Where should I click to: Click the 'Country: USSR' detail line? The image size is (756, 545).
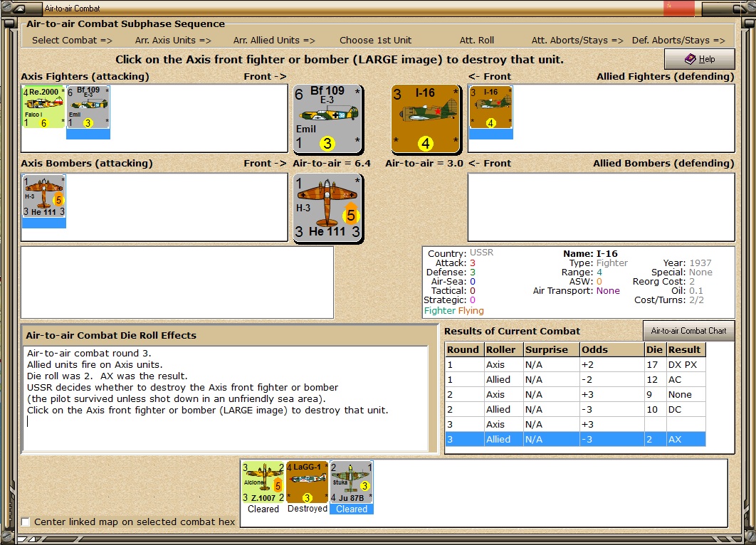pyautogui.click(x=461, y=253)
